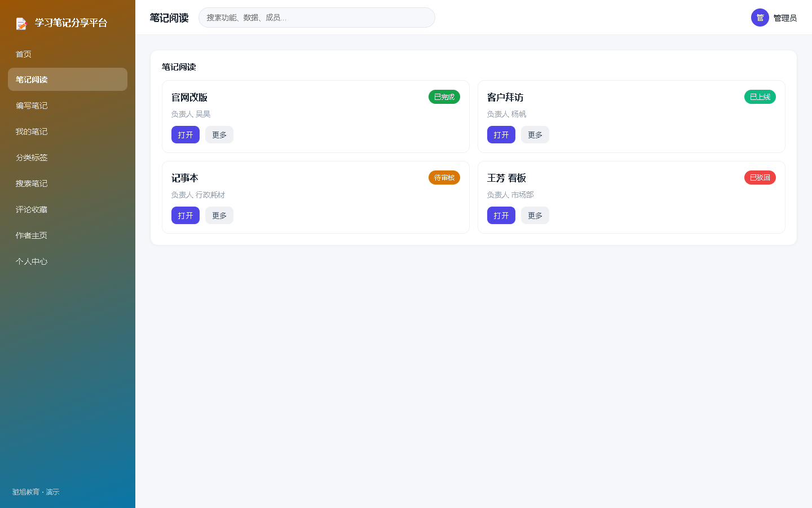Select 搜索笔记 in the sidebar
The width and height of the screenshot is (812, 508).
(x=68, y=183)
